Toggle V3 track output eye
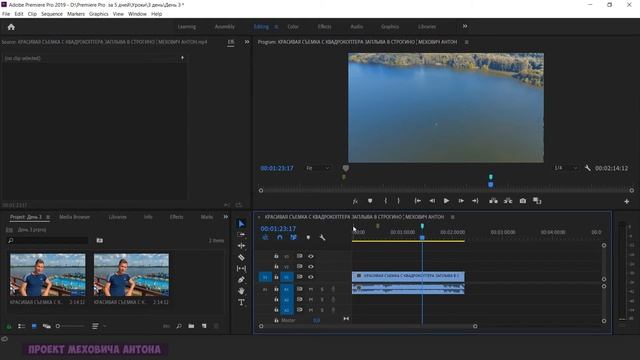Screen dimensions: 640x360 point(311,256)
